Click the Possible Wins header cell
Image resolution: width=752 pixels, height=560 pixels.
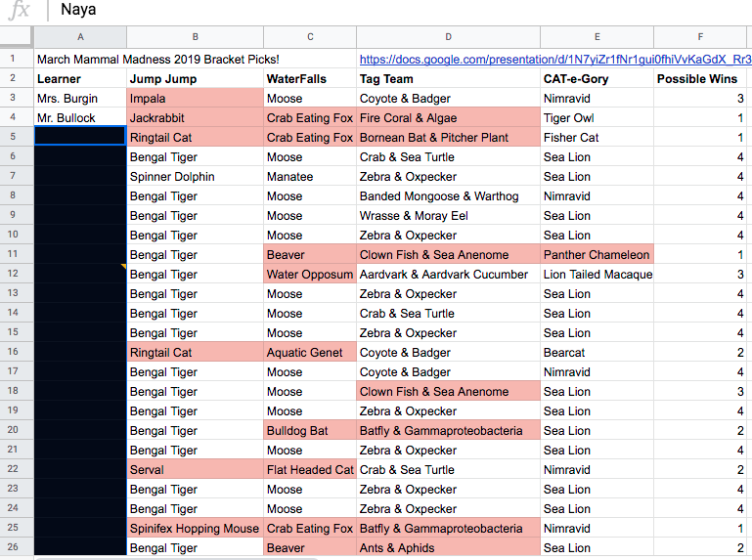[701, 78]
